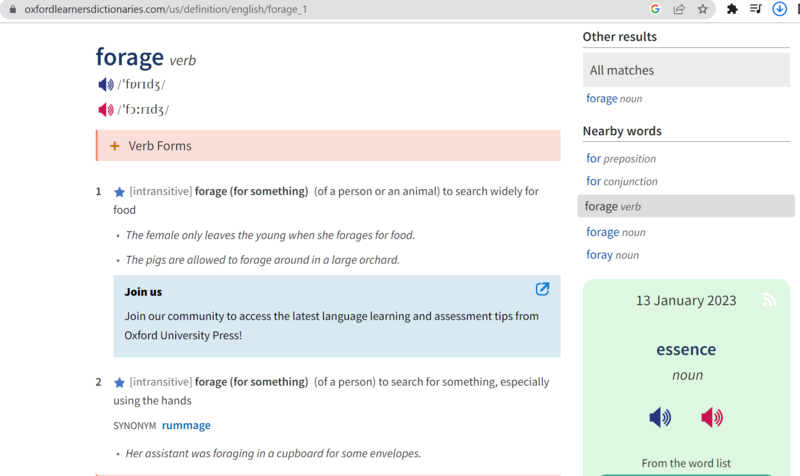The width and height of the screenshot is (800, 476).
Task: Play American pronunciation audio of forage
Action: [106, 109]
